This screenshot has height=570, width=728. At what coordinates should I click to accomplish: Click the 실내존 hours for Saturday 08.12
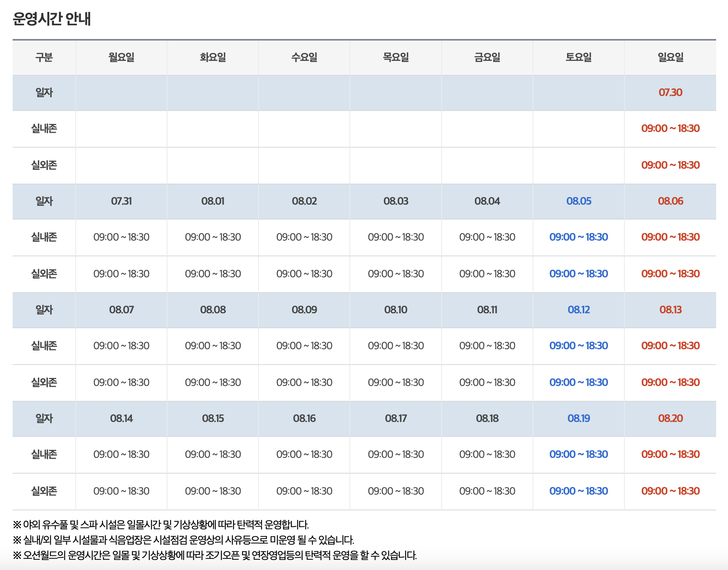[579, 346]
